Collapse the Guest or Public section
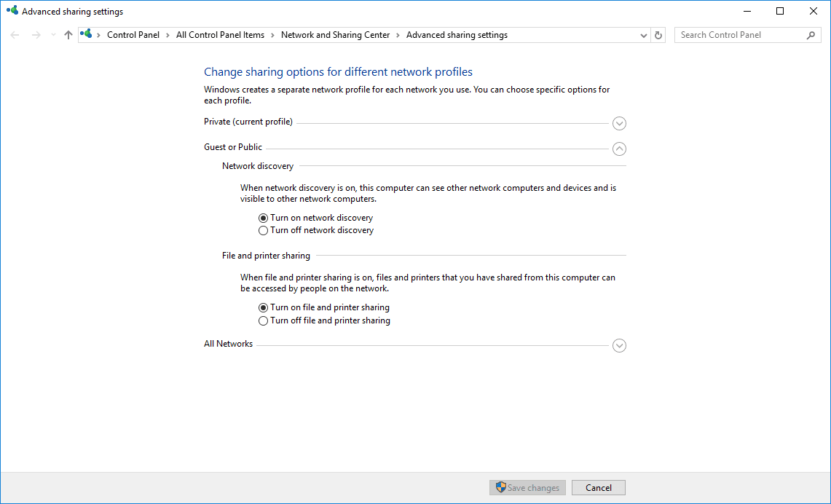This screenshot has width=831, height=504. pyautogui.click(x=619, y=149)
